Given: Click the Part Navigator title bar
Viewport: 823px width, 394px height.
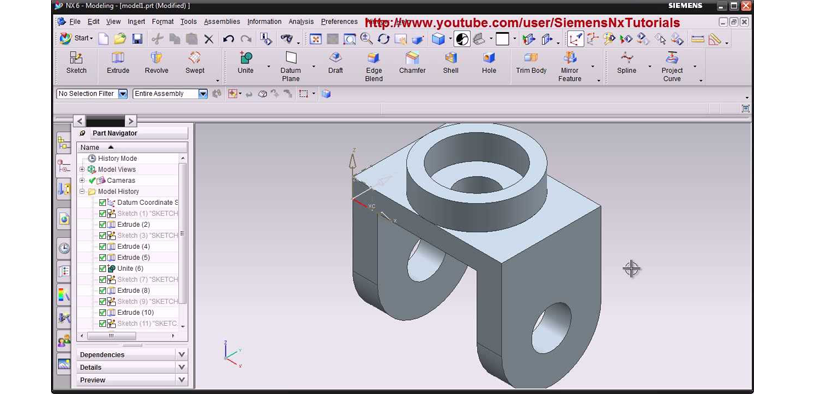Looking at the screenshot, I should pyautogui.click(x=132, y=133).
